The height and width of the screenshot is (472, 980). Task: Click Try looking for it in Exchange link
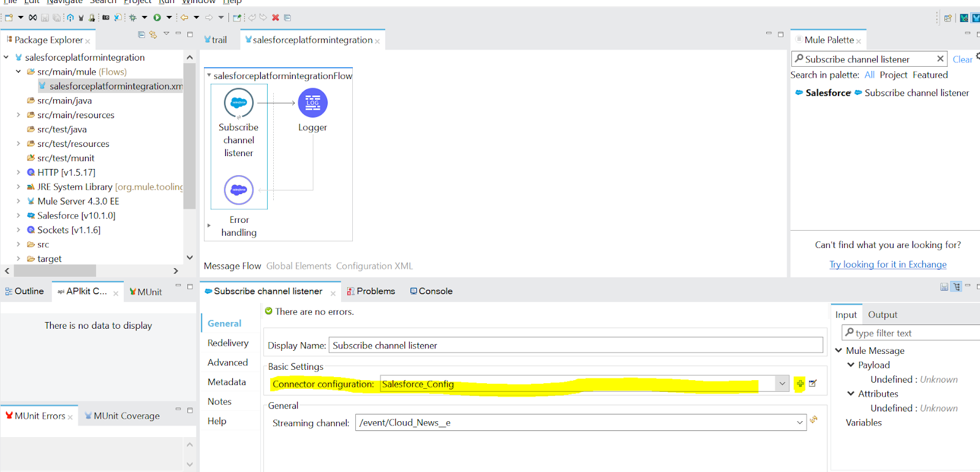[x=888, y=264]
